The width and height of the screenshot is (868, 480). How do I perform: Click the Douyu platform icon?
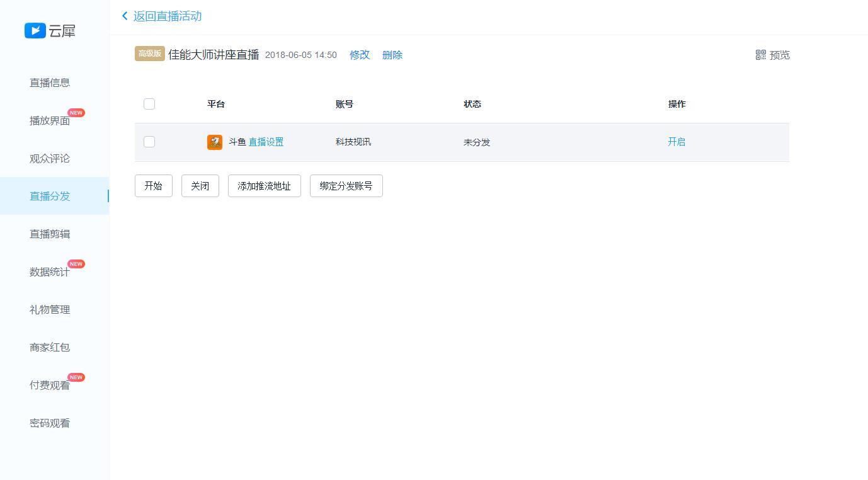coord(215,142)
